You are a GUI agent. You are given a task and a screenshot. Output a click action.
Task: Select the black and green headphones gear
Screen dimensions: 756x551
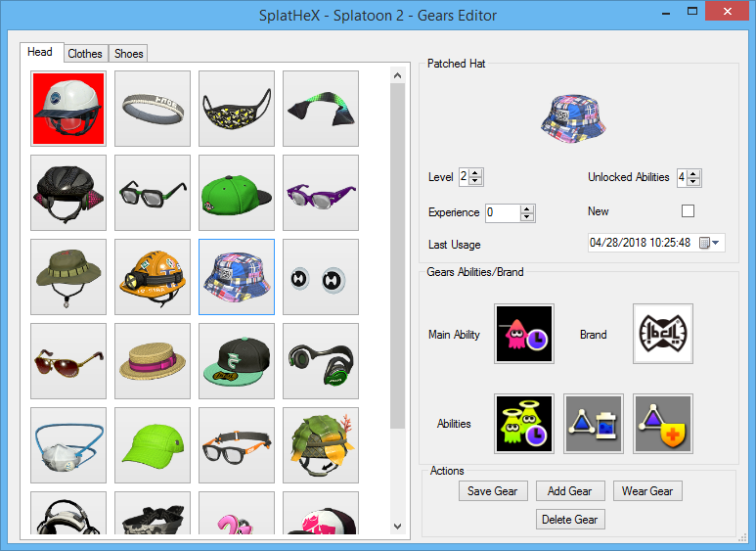(321, 361)
